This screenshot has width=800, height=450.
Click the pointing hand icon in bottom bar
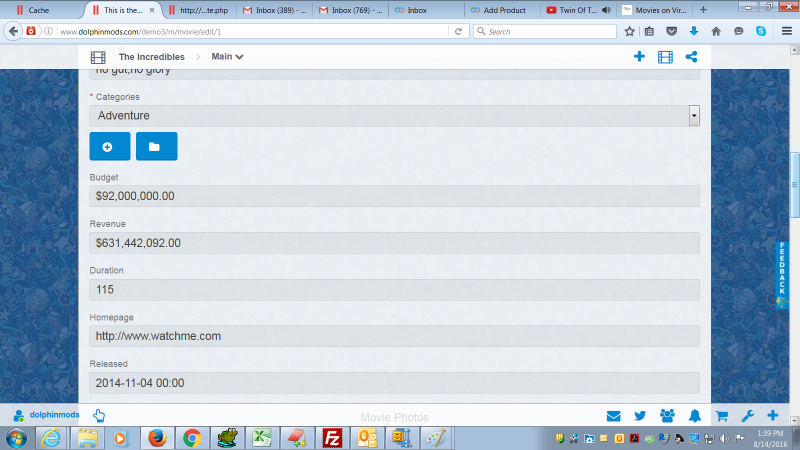pos(99,415)
